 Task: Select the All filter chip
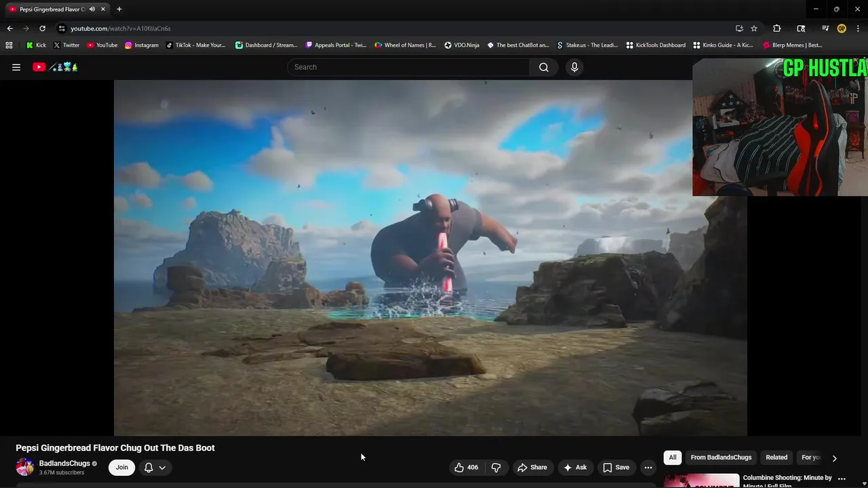[673, 457]
